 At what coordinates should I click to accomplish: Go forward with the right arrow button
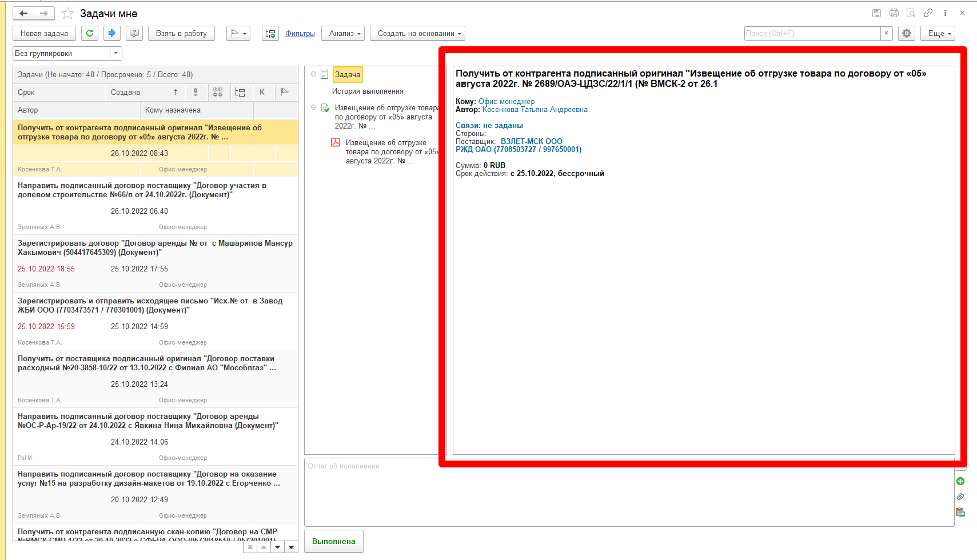[44, 13]
